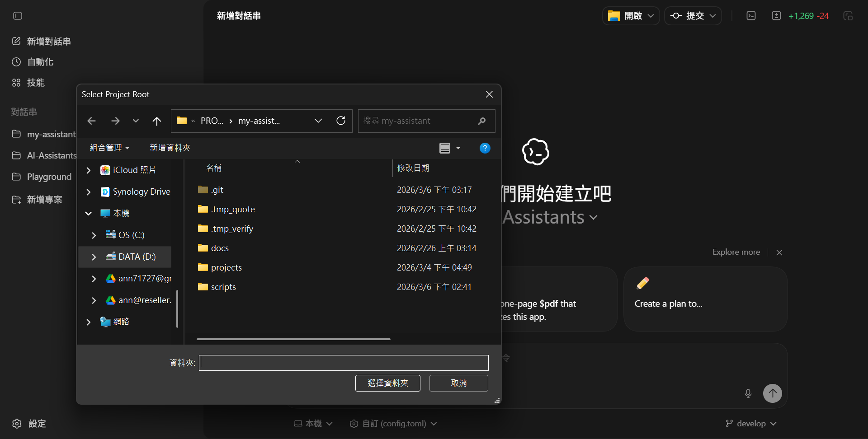The height and width of the screenshot is (439, 868).
Task: Go up one folder level
Action: click(x=157, y=121)
